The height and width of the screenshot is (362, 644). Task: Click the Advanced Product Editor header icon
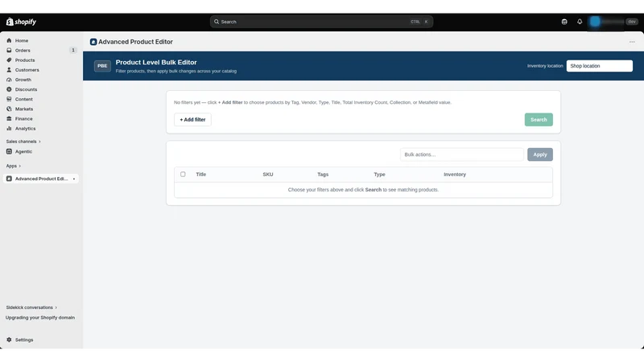[x=93, y=42]
